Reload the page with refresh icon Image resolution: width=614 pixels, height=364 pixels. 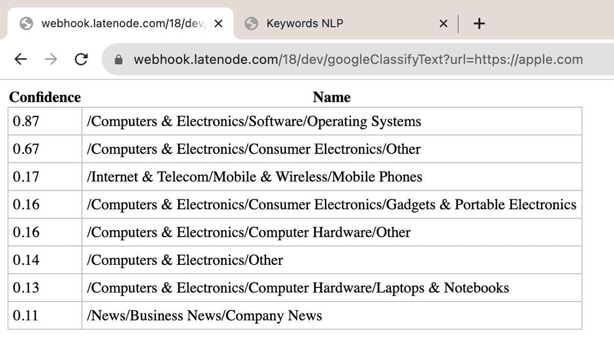81,59
